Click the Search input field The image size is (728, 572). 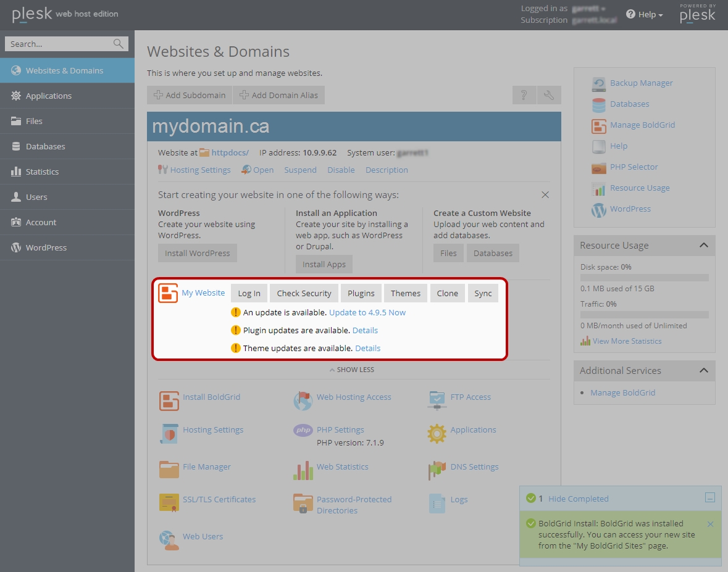pos(67,44)
